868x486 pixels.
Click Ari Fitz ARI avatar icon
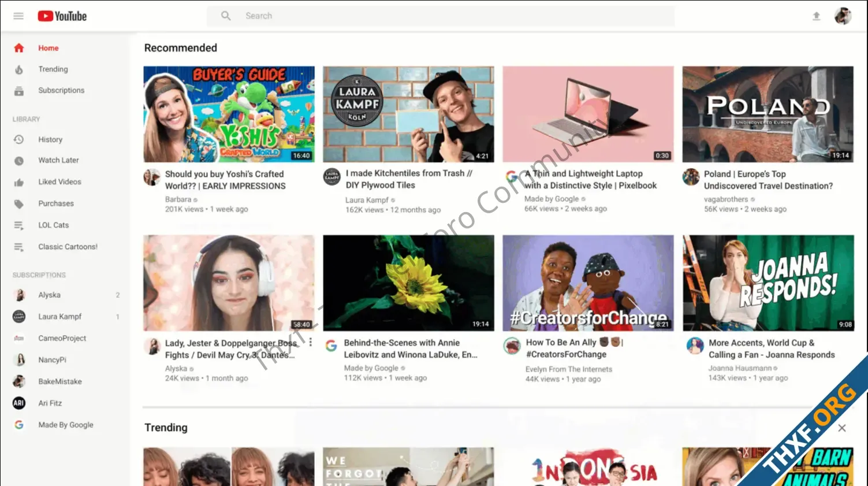click(x=19, y=403)
